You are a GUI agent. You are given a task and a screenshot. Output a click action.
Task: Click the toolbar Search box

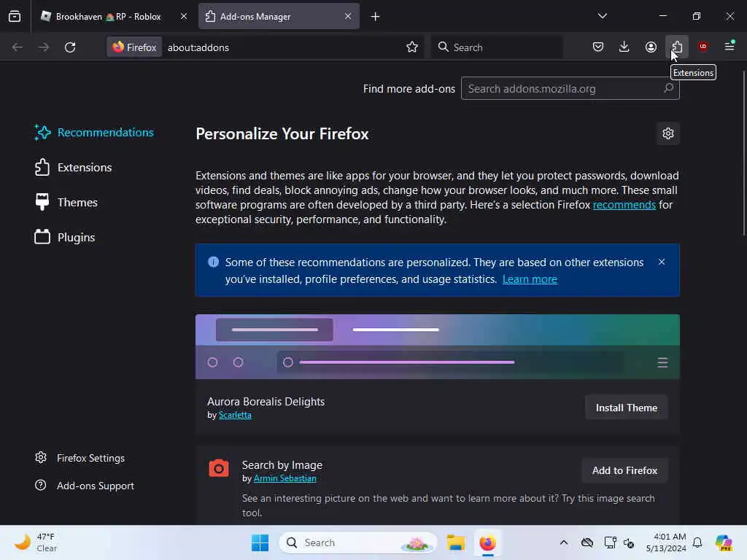coord(496,47)
